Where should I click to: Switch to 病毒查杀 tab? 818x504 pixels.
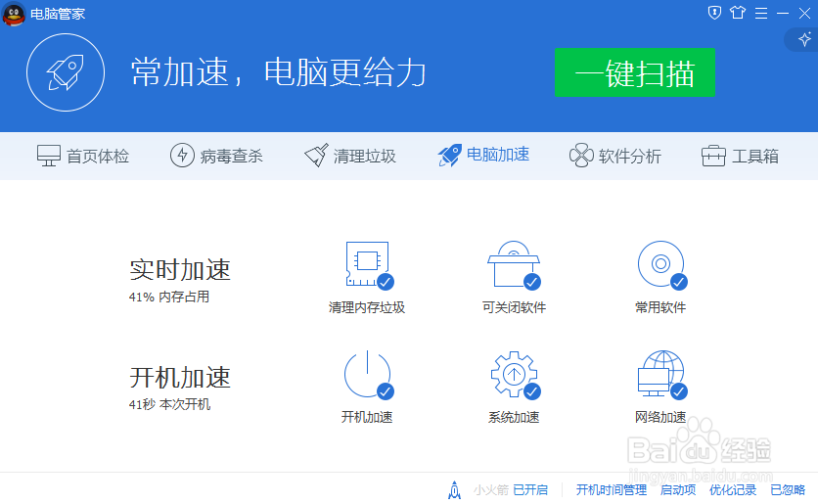tap(216, 156)
